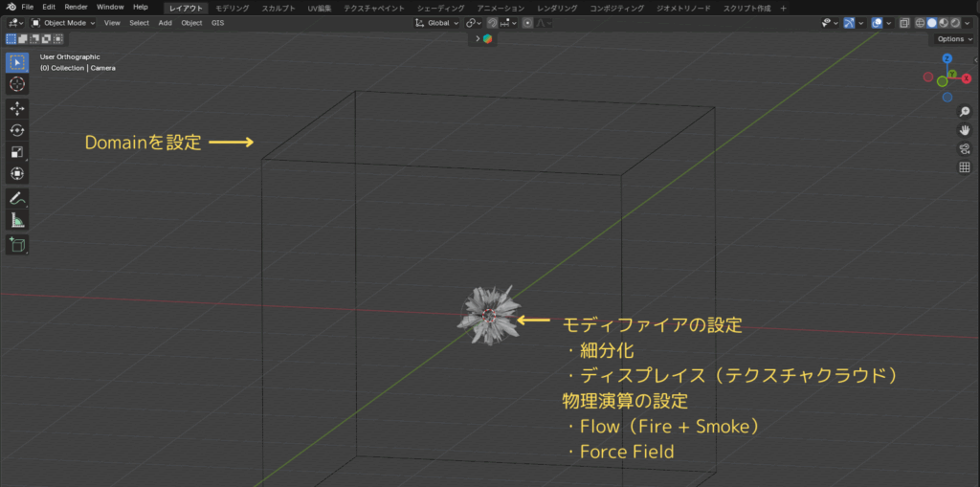Image resolution: width=980 pixels, height=487 pixels.
Task: Open the Window menu
Action: [110, 8]
